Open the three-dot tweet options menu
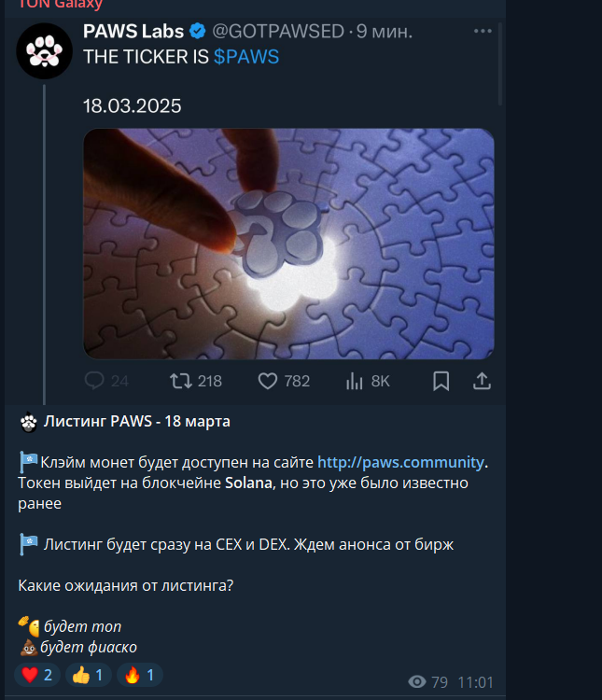Viewport: 602px width, 700px height. coord(483,31)
